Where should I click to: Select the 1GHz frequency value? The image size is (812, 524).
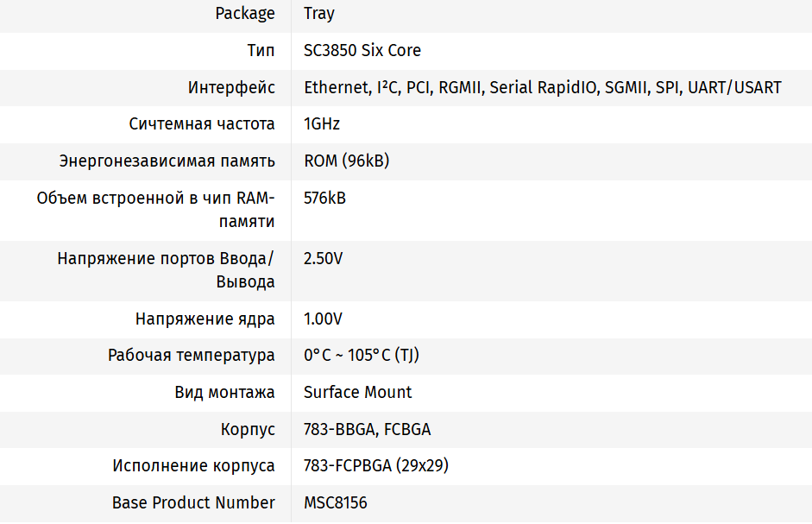(322, 124)
